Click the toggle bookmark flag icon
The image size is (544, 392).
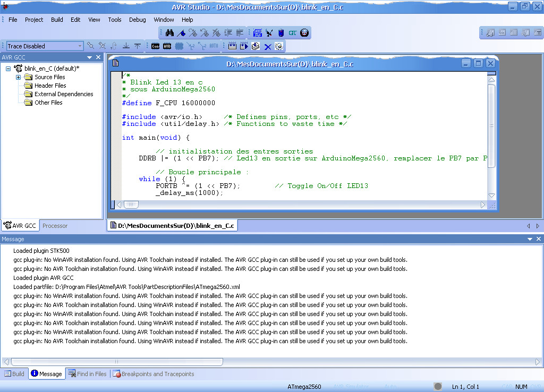(x=181, y=33)
